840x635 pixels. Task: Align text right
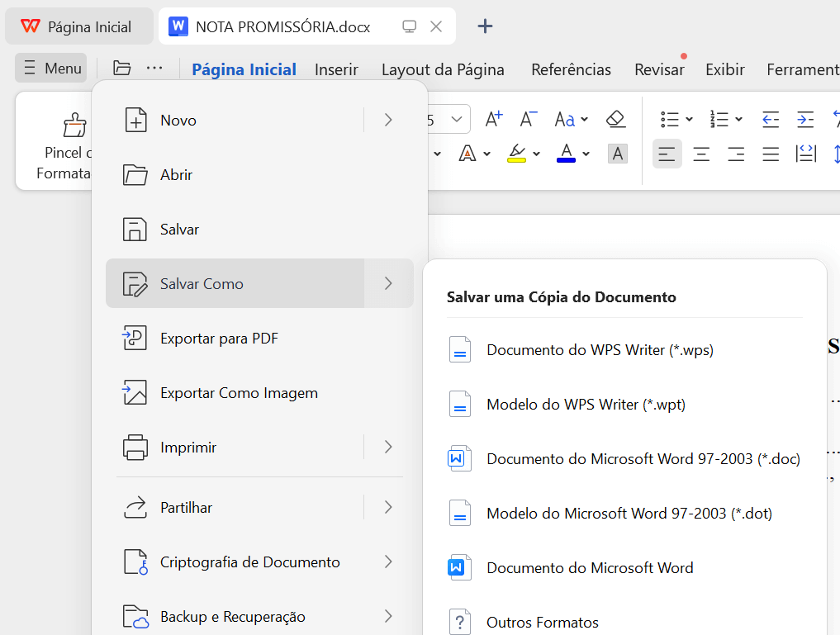coord(736,154)
